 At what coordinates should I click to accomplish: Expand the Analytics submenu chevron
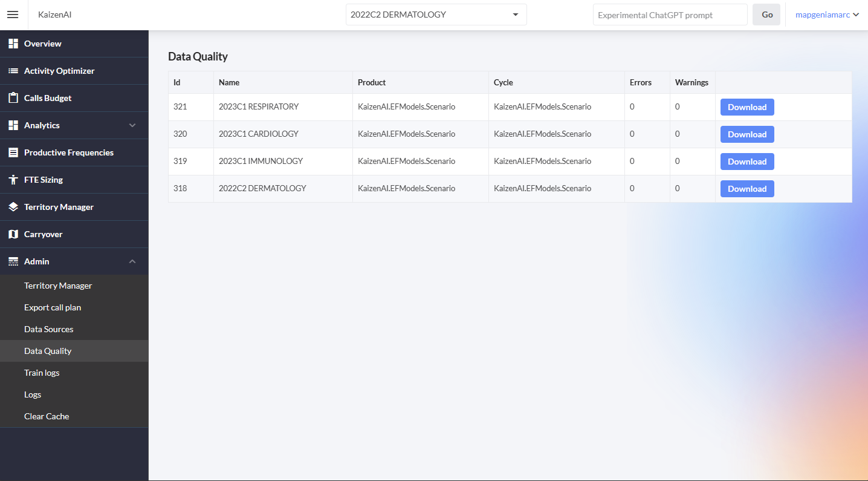(x=132, y=125)
